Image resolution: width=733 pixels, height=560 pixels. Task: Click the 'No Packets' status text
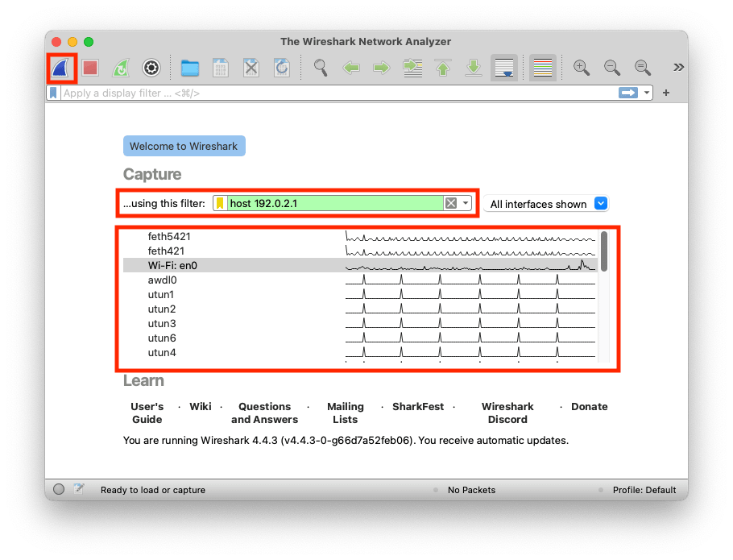click(x=472, y=490)
